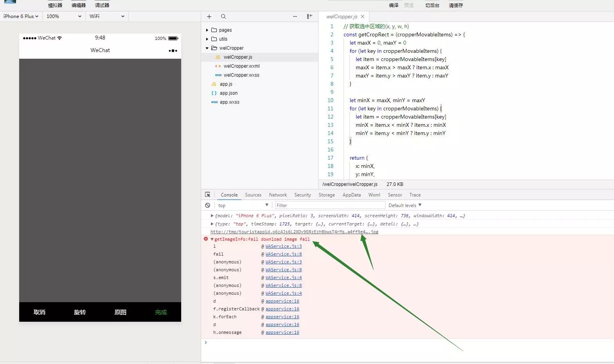Click the collapse file tree panel icon

309,16
